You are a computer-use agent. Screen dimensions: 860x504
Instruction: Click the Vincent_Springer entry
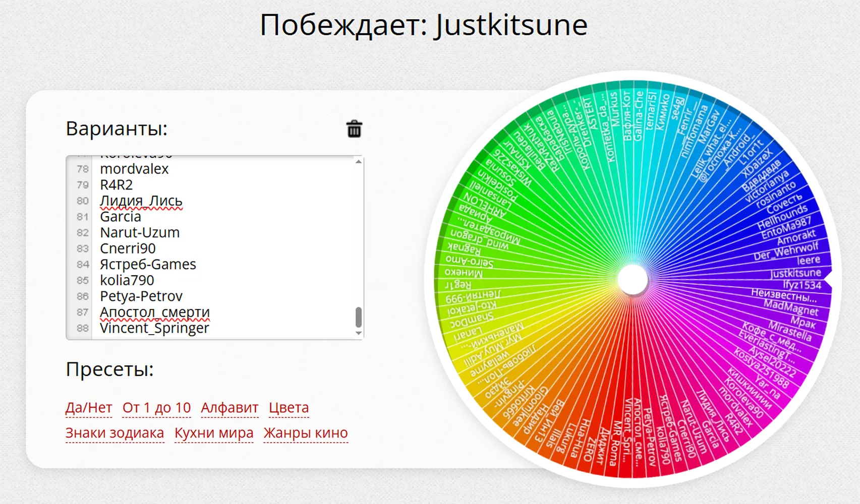154,328
